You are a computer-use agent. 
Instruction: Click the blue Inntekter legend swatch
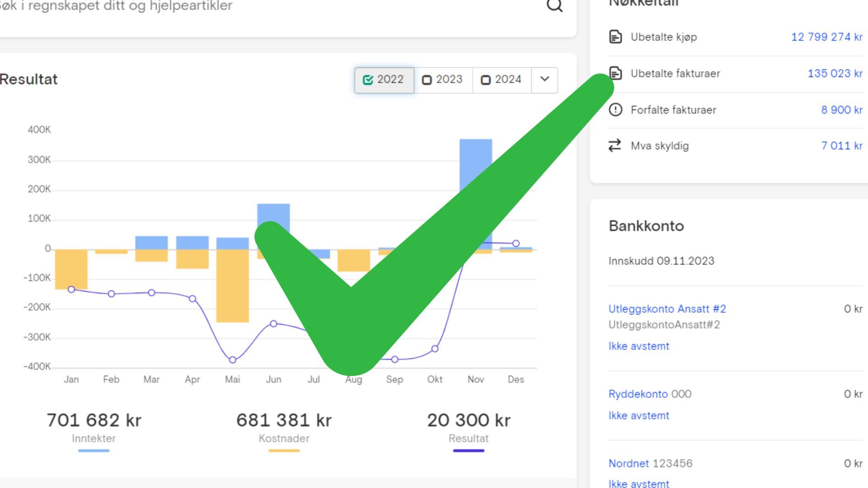[x=94, y=450]
